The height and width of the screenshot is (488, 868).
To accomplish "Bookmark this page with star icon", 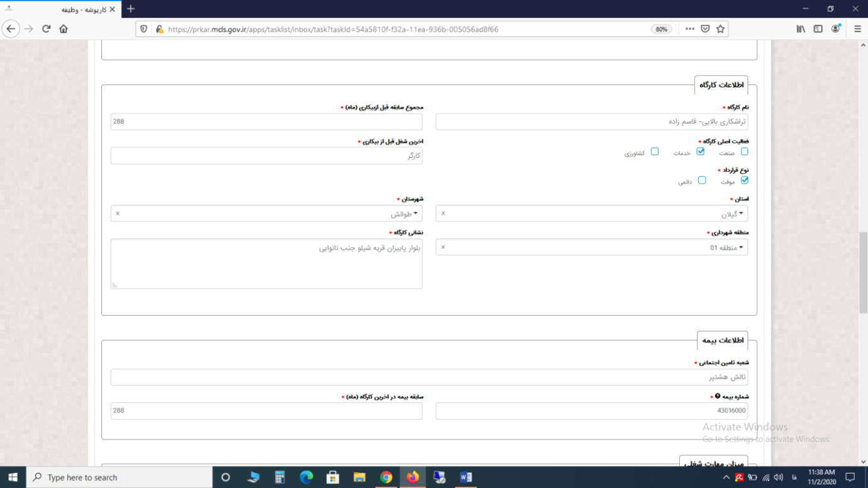I will click(721, 29).
